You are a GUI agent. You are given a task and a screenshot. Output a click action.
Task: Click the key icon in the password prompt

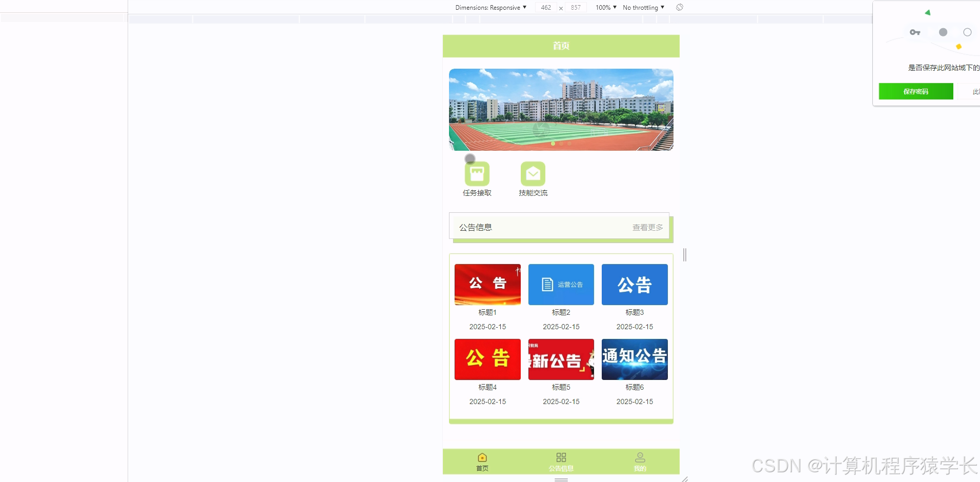(x=915, y=32)
